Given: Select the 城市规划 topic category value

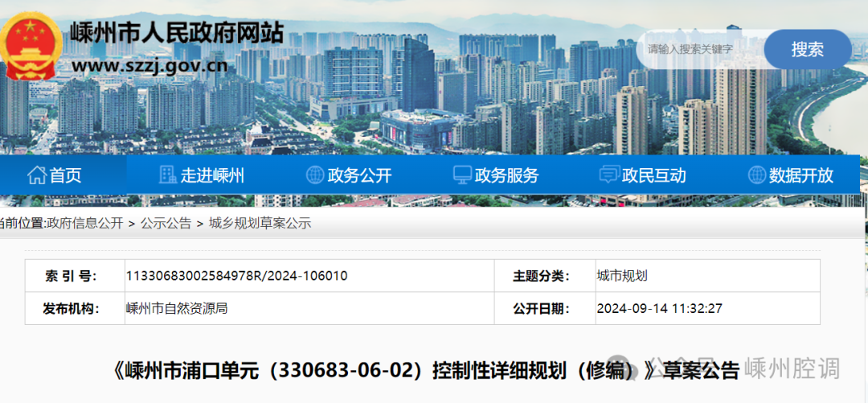Looking at the screenshot, I should [x=622, y=276].
